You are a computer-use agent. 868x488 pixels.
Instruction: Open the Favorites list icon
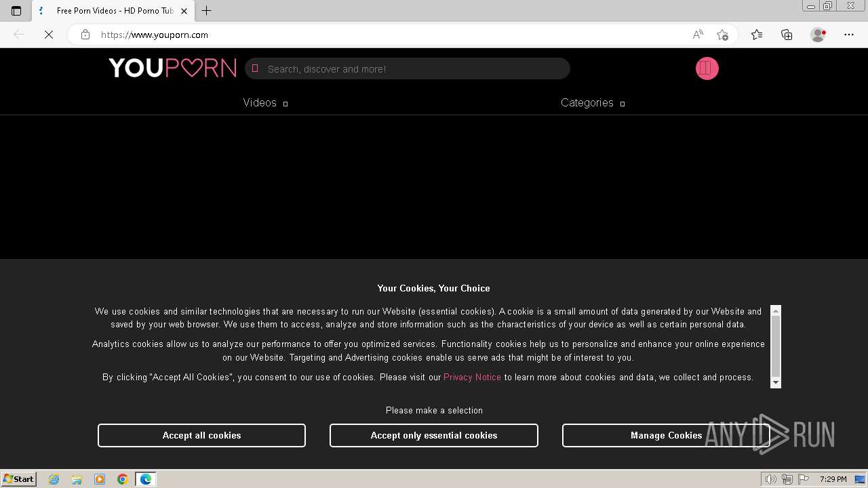[x=757, y=35]
